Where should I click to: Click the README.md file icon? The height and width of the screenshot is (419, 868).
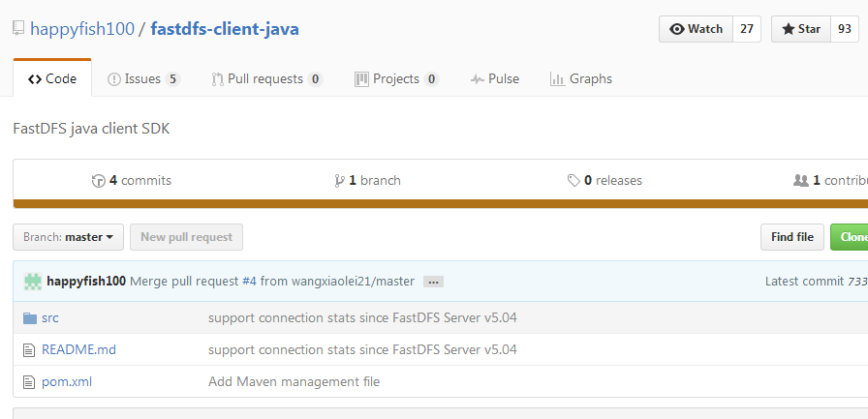click(x=29, y=349)
